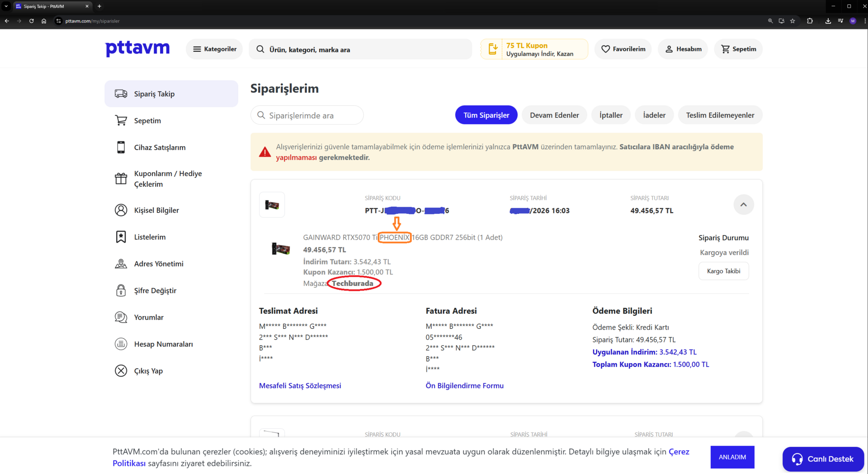Screen dimensions: 868x474
Task: Click the Uygulanan İndirim amount line
Action: (645, 352)
